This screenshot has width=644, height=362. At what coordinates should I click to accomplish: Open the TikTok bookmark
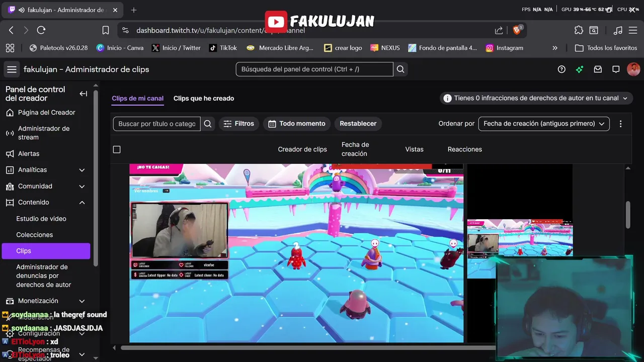click(223, 48)
